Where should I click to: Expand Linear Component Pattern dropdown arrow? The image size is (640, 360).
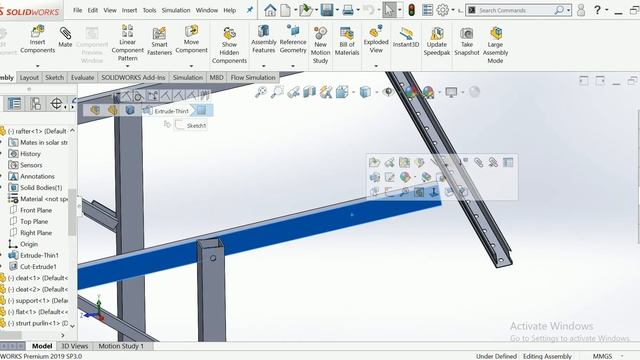pyautogui.click(x=127, y=66)
